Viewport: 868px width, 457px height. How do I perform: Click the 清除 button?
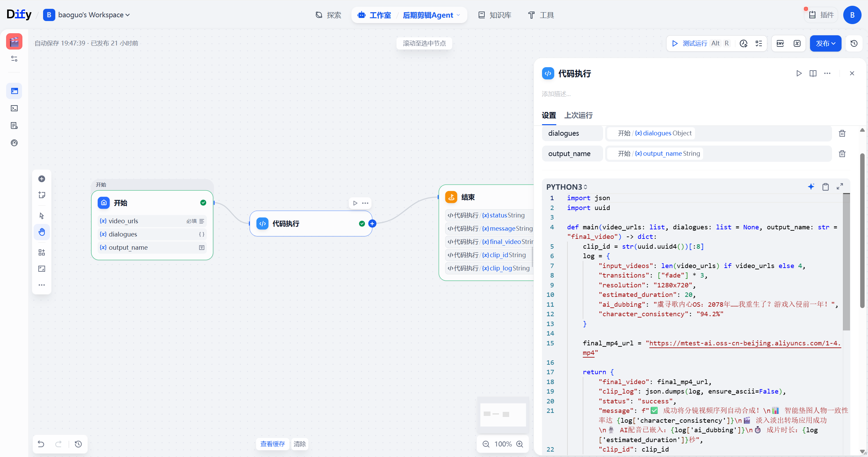[300, 444]
